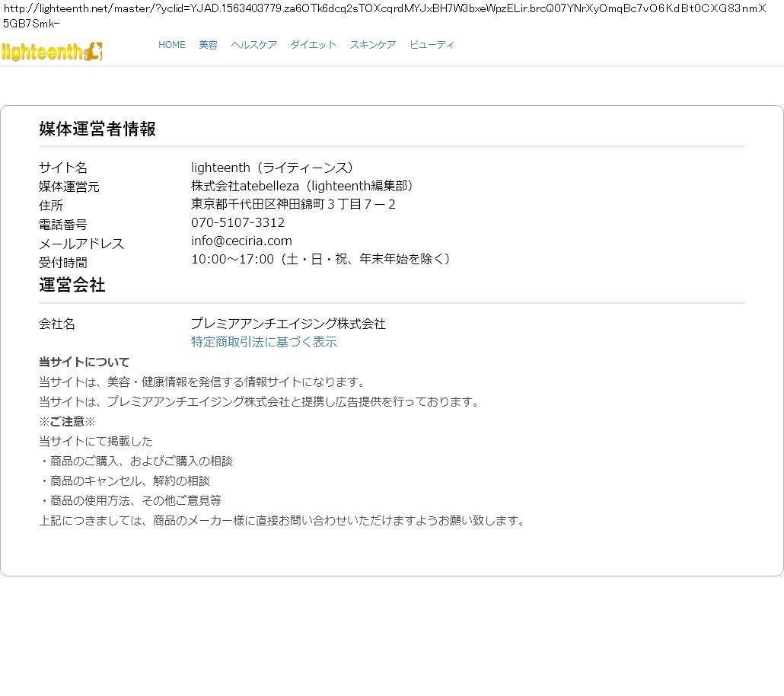The height and width of the screenshot is (696, 784).
Task: Click the 媒体運営者情報 heading
Action: (97, 129)
